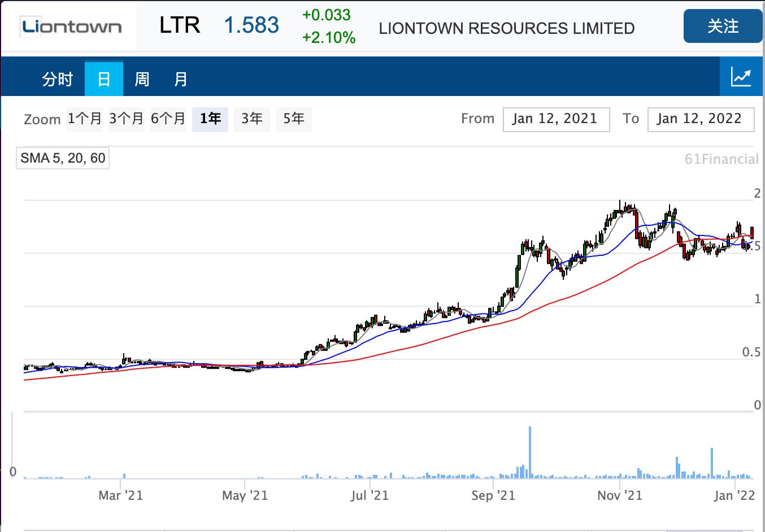765x532 pixels.
Task: Edit the From date field Jan 12, 2021
Action: coord(556,119)
